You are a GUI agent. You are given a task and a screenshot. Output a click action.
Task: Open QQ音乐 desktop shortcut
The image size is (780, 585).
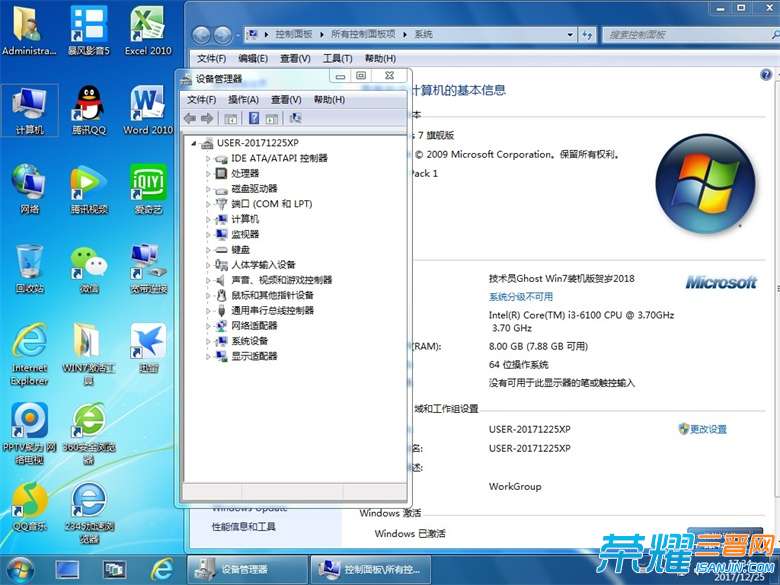pyautogui.click(x=29, y=506)
